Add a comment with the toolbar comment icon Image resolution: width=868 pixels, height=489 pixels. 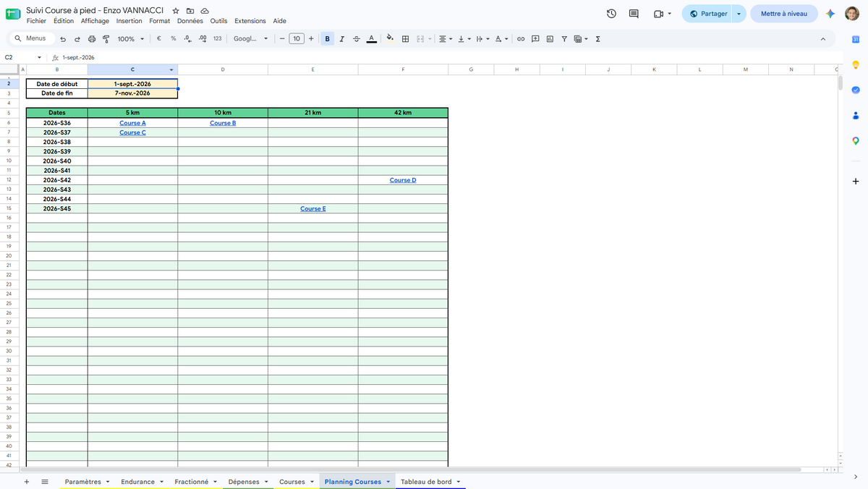coord(535,39)
